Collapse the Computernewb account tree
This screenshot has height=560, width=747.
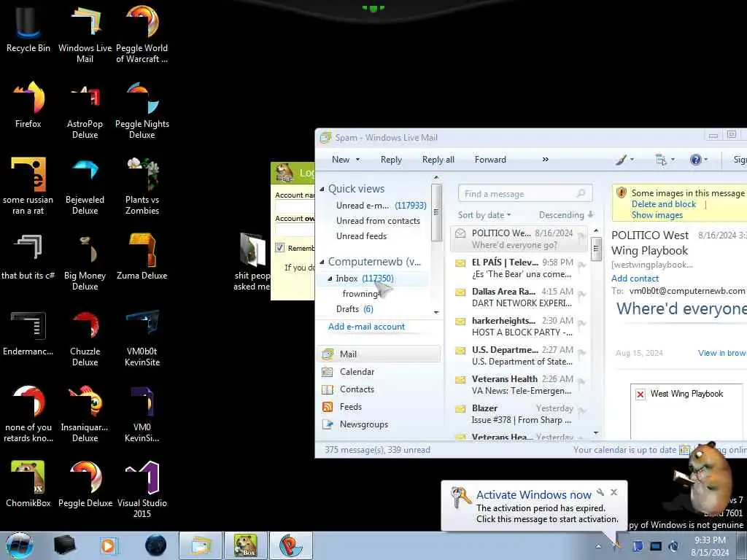322,262
